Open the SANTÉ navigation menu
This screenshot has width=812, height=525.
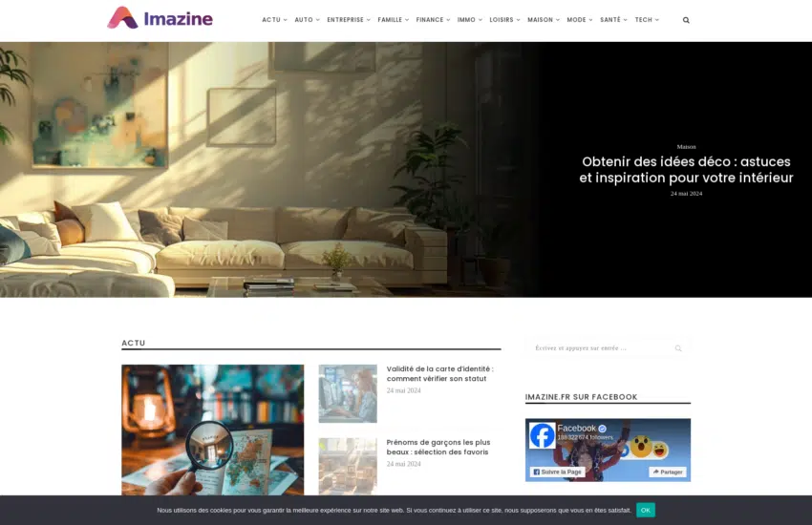[x=612, y=20]
